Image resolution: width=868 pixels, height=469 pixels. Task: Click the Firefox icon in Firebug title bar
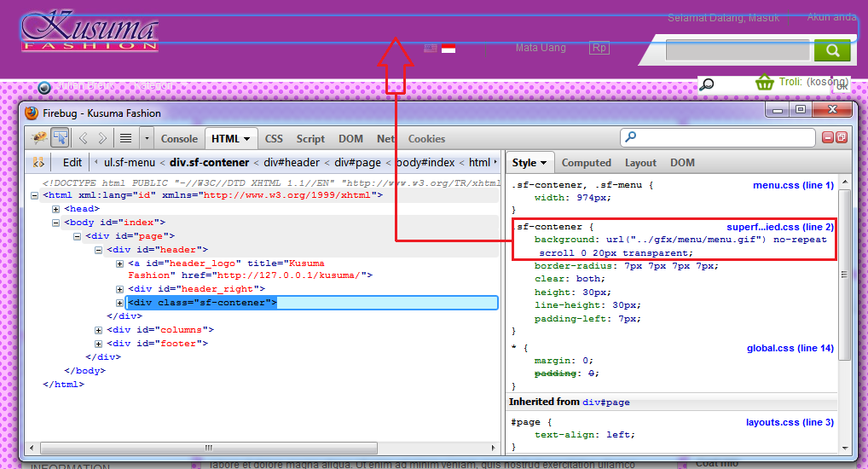(x=32, y=113)
